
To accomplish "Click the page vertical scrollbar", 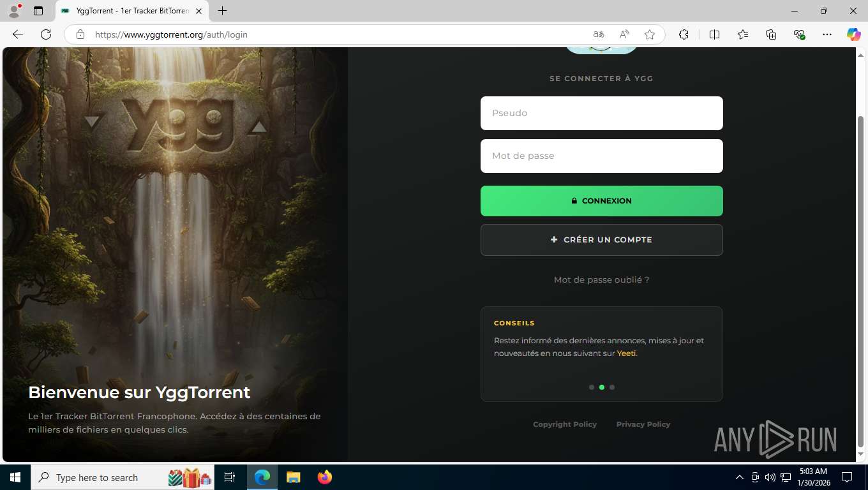I will point(861,281).
